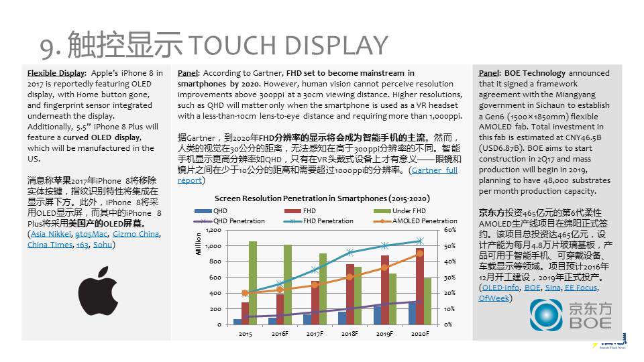
Task: Click the 2017F x-axis label
Action: coord(315,334)
